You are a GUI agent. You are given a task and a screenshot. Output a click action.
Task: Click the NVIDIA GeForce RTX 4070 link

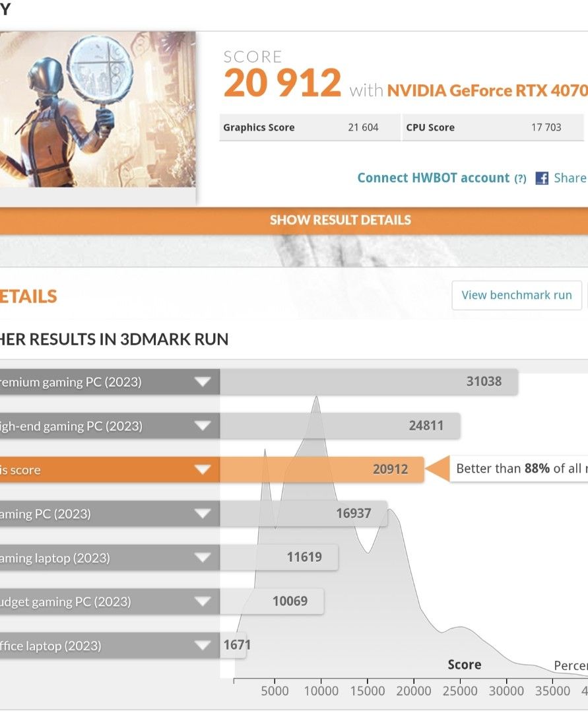[x=487, y=90]
